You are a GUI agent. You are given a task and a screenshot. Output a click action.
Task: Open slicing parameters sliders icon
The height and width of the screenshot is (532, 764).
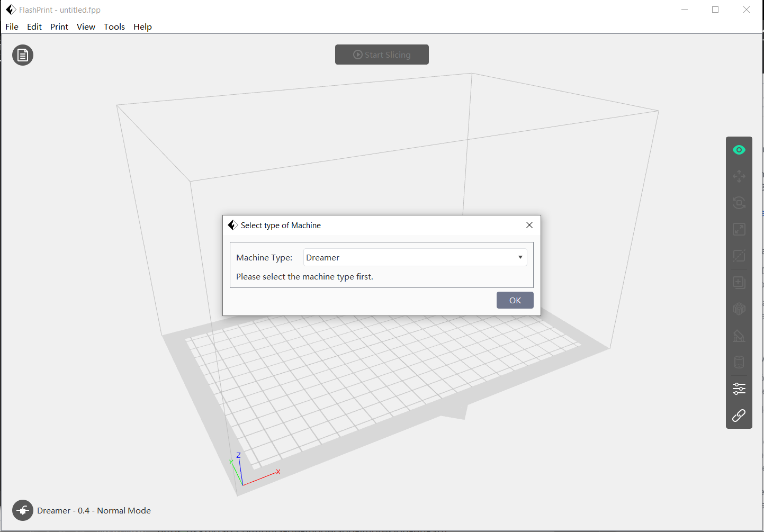(x=739, y=389)
